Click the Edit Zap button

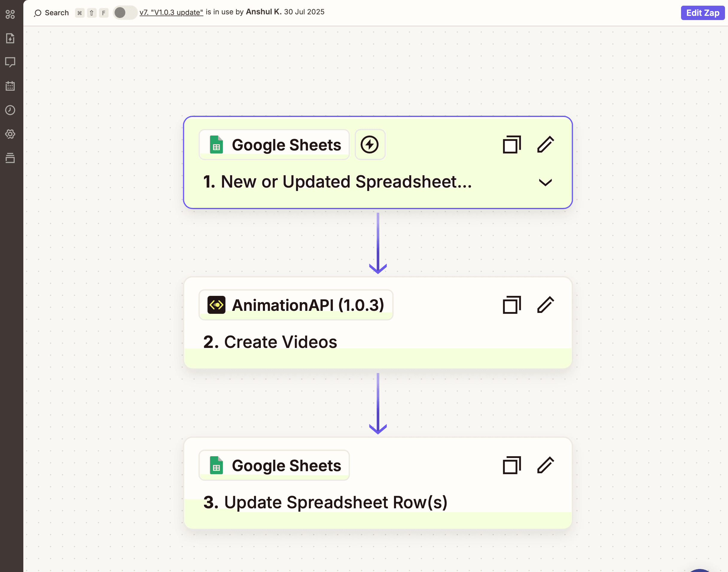(702, 13)
